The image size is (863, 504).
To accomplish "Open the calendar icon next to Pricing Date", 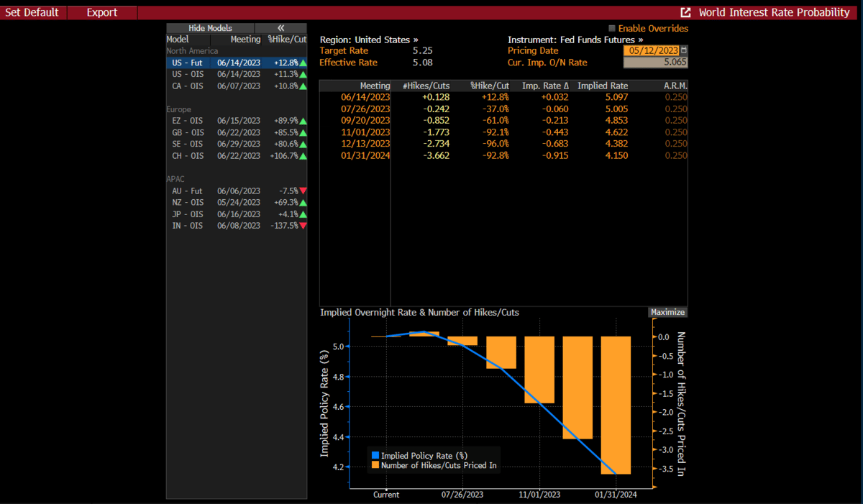I will click(x=683, y=50).
